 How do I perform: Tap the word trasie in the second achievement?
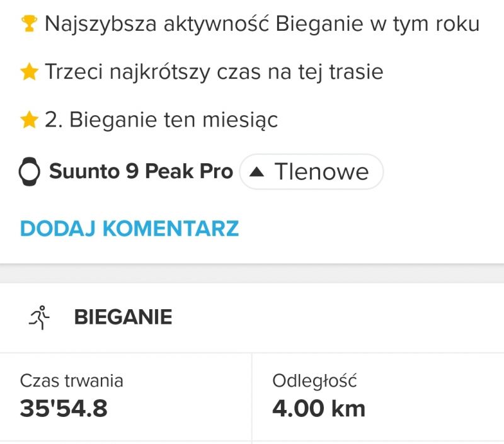pos(356,72)
